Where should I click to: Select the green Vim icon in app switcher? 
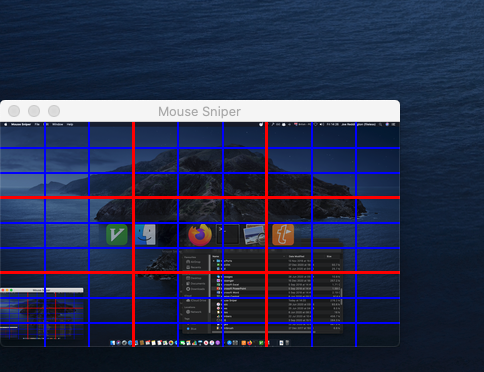117,235
